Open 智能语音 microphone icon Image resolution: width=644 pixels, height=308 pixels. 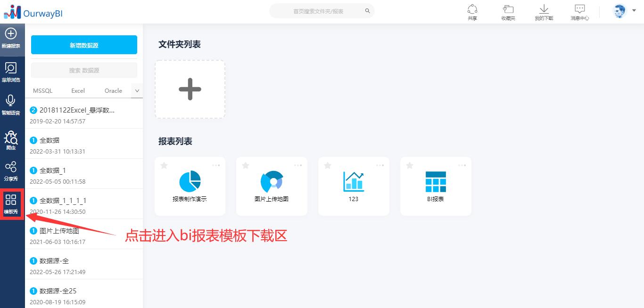tap(10, 100)
